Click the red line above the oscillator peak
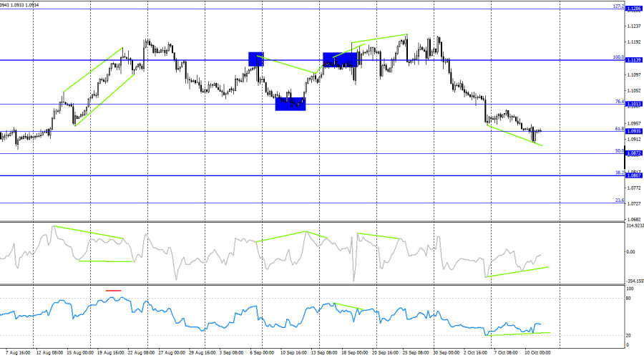Image resolution: width=644 pixels, height=358 pixels. click(x=113, y=291)
